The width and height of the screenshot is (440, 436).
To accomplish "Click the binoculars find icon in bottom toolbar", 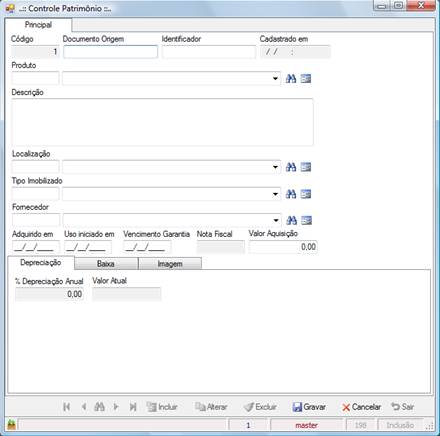I will click(100, 407).
